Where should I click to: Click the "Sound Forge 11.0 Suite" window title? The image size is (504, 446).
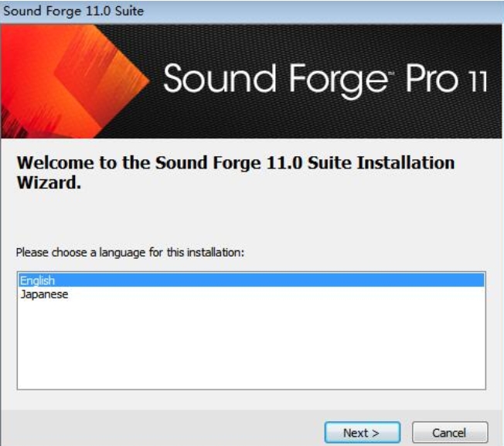click(x=73, y=12)
